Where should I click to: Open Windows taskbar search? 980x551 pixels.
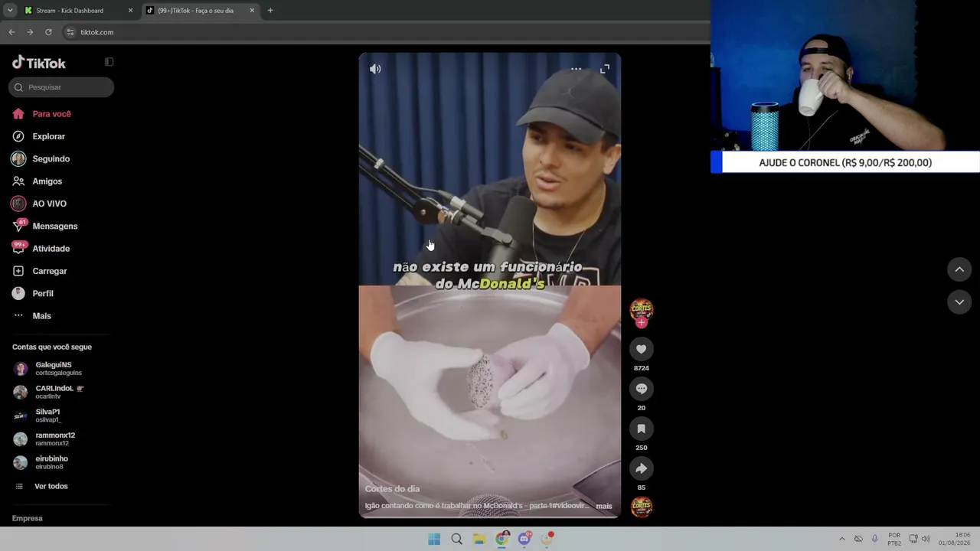pos(456,540)
